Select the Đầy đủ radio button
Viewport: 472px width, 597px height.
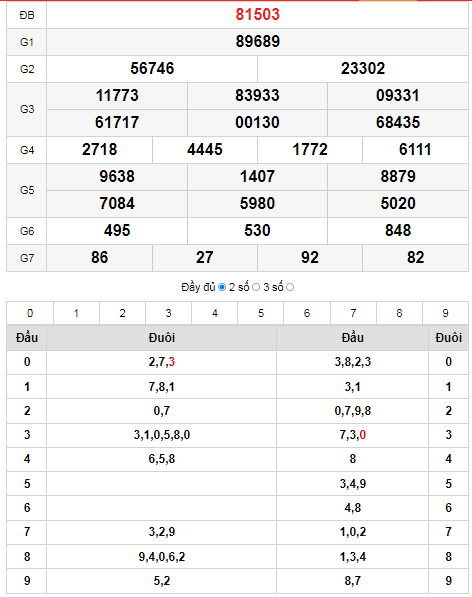(222, 287)
